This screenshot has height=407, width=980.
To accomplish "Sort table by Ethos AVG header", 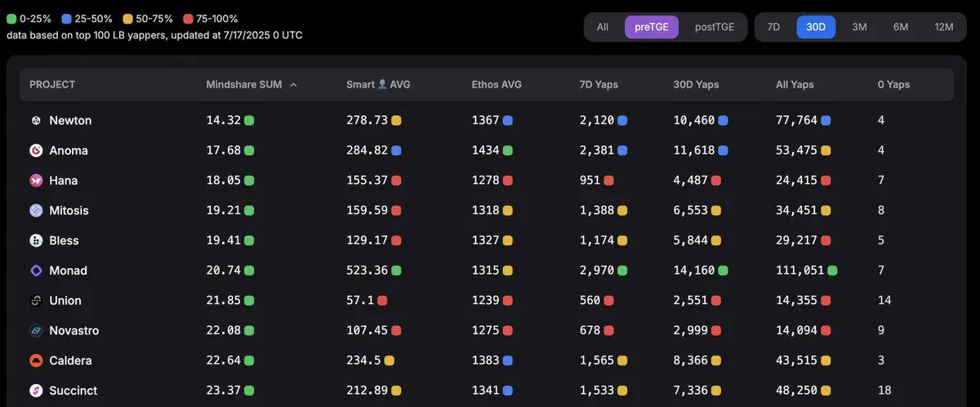I will point(497,85).
